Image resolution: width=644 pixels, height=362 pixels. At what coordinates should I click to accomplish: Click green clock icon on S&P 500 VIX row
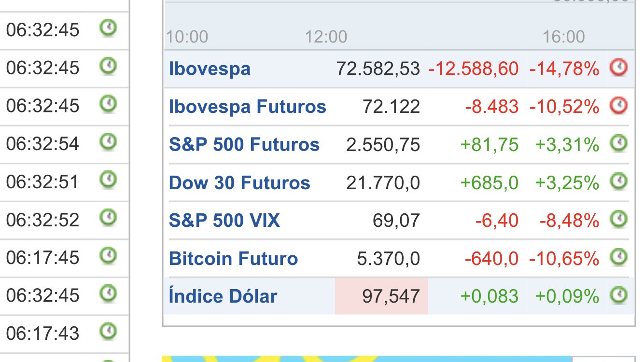pyautogui.click(x=619, y=219)
